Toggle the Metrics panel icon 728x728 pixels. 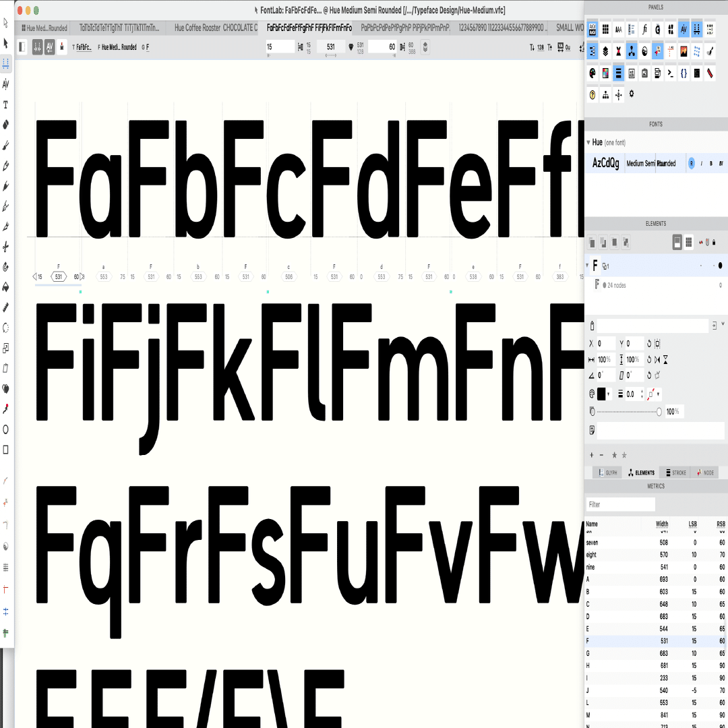(x=696, y=30)
